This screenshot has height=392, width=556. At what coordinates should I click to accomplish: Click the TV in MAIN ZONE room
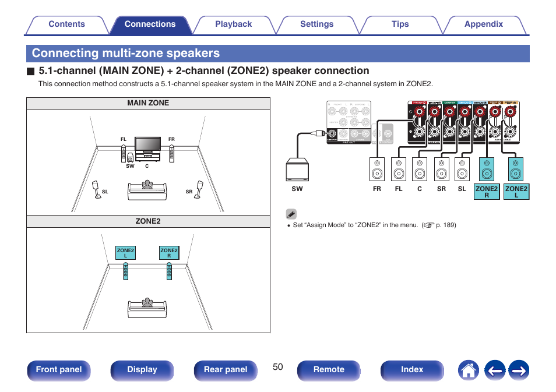147,144
